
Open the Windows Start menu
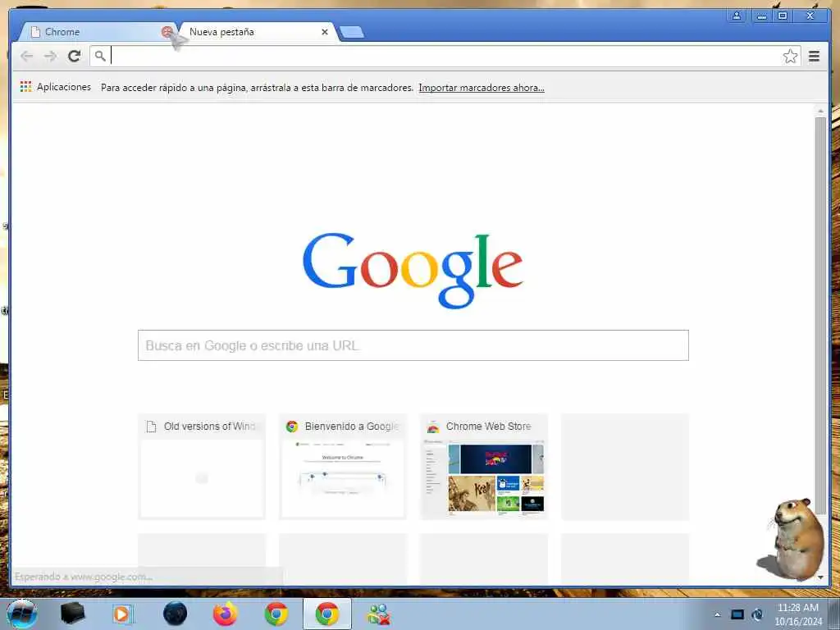tap(22, 614)
